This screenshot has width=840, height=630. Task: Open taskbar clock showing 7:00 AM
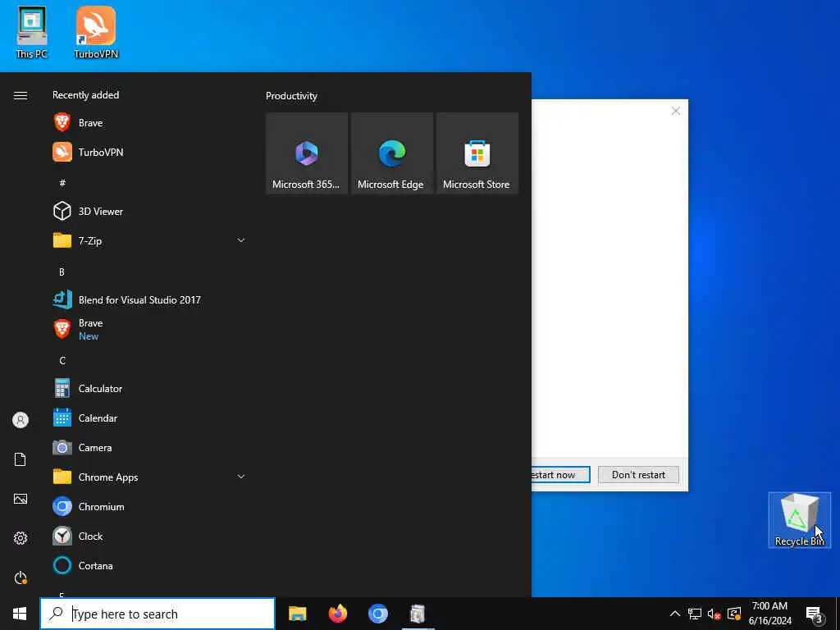click(x=769, y=614)
